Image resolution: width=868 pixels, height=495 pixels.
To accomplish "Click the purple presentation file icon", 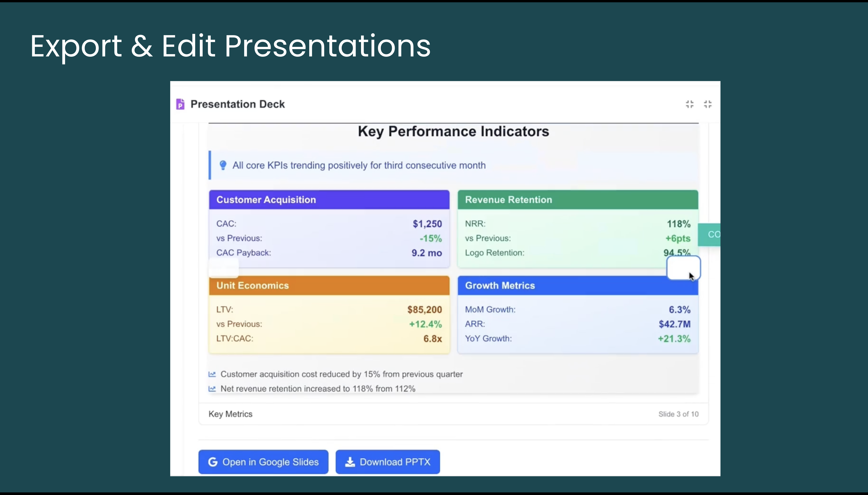I will coord(180,104).
